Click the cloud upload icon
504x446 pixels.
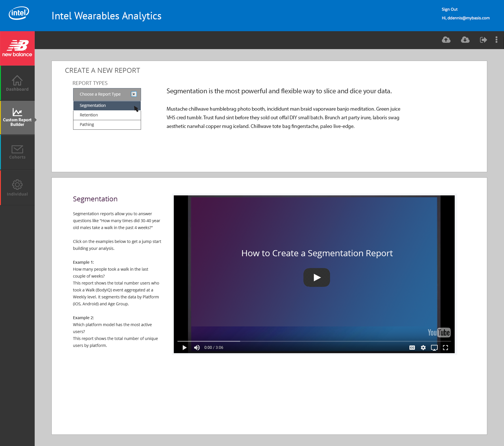(446, 40)
